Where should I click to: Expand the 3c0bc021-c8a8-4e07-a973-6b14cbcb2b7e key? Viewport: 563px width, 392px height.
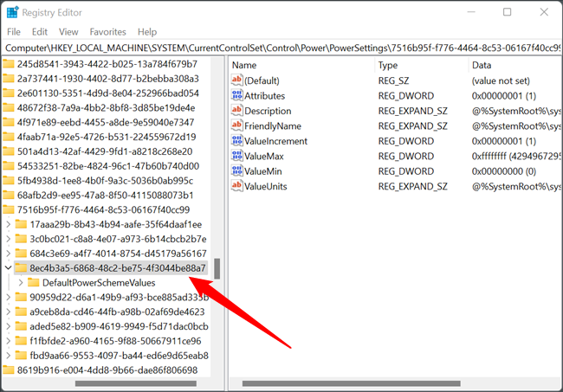(9, 239)
